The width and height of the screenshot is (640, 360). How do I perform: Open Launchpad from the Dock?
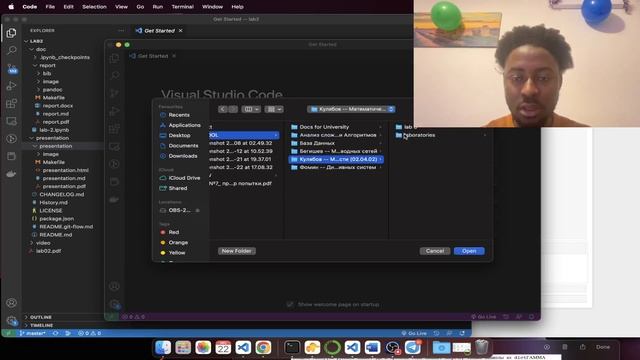tap(183, 347)
